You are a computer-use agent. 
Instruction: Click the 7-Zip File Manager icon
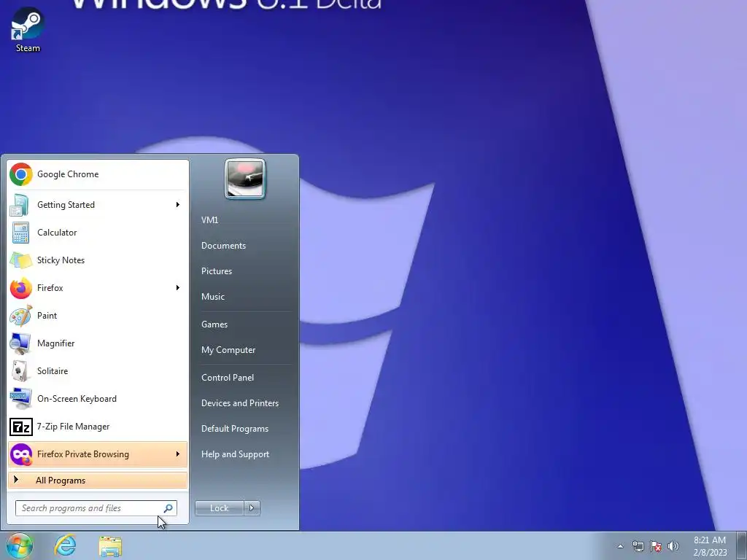pos(21,427)
